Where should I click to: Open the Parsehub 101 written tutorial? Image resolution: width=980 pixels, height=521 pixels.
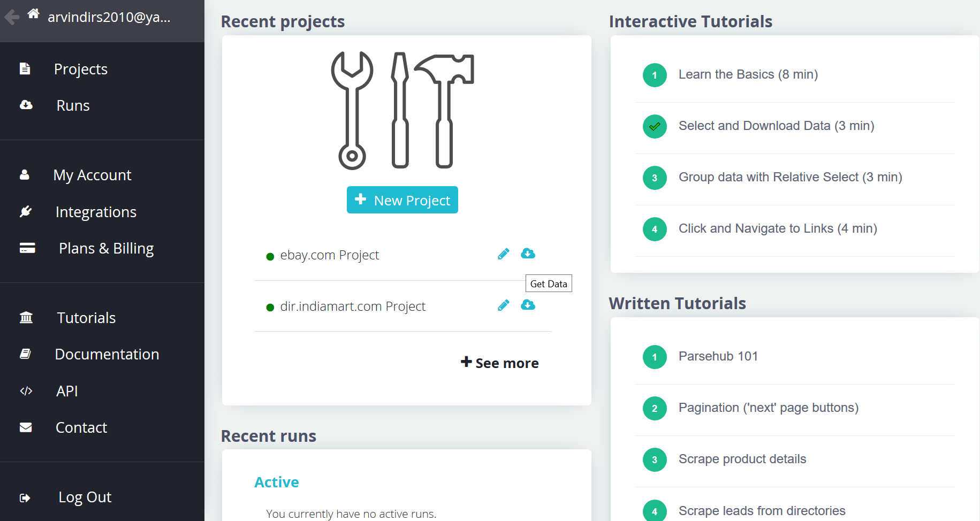click(x=718, y=356)
